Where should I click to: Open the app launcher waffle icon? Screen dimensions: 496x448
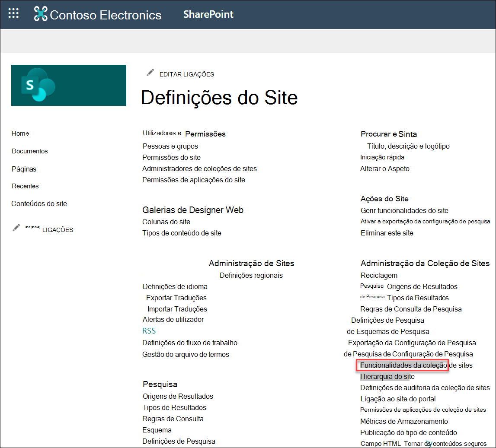click(13, 13)
